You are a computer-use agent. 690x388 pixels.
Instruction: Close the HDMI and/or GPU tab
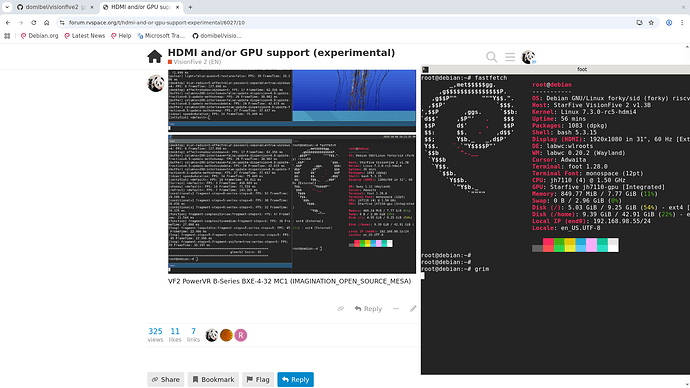point(177,7)
